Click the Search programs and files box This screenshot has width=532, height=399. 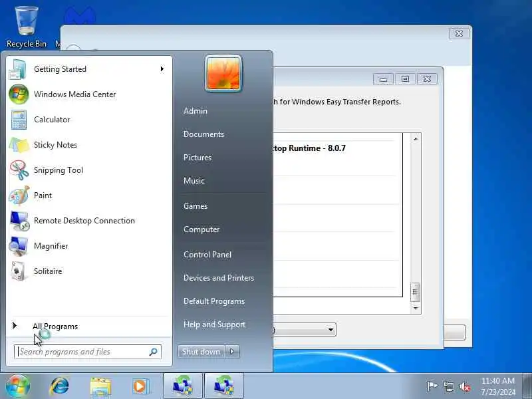click(x=88, y=352)
